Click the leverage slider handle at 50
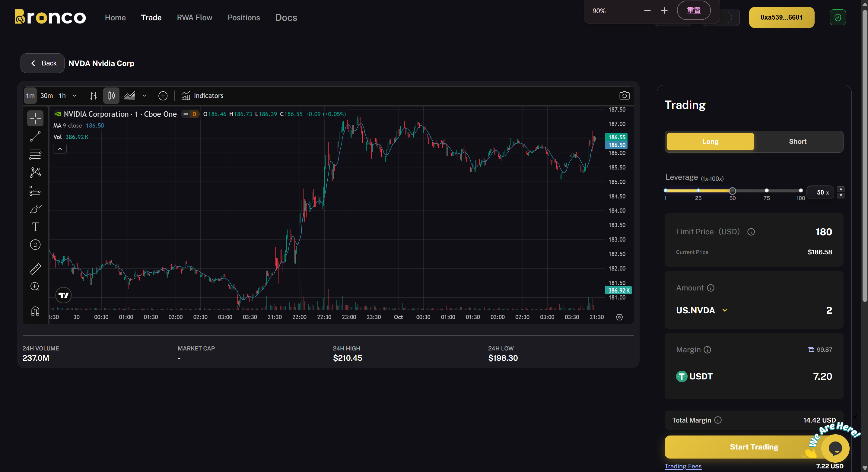 732,191
